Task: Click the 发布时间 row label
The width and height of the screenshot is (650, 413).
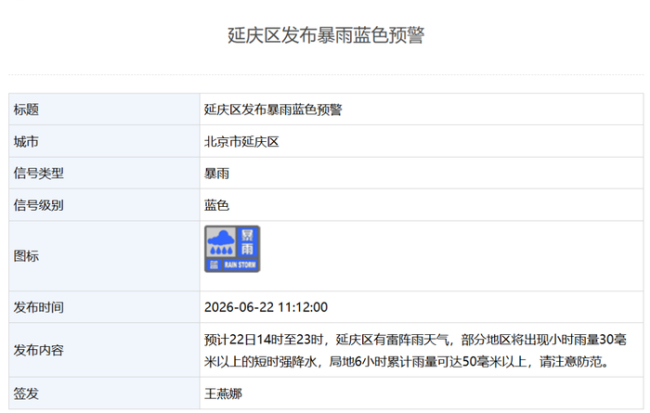Action: 39,307
